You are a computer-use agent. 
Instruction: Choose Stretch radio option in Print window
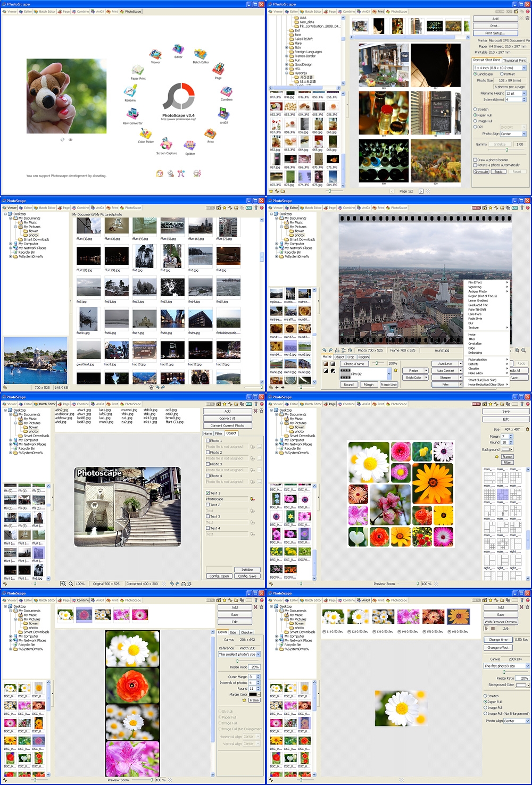point(476,110)
